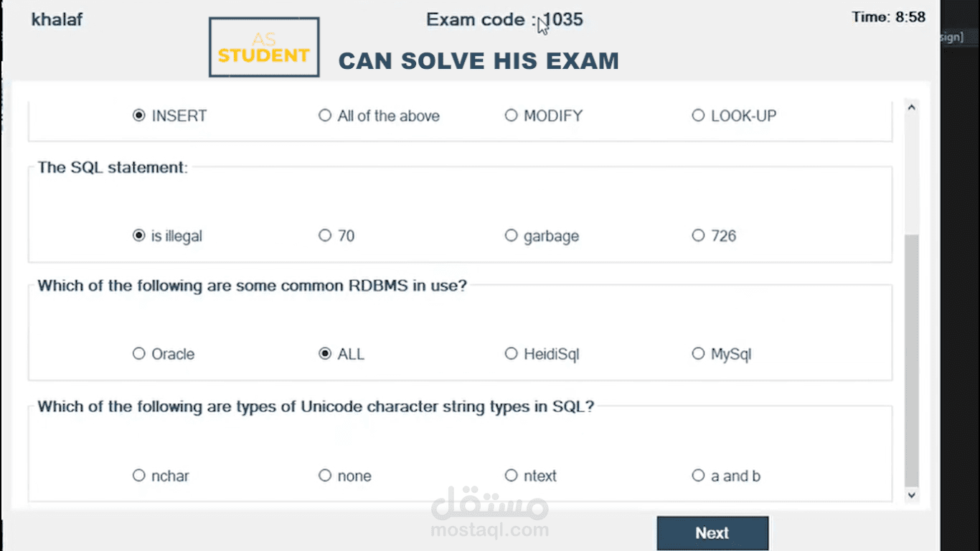
Task: Click the scrollbar down arrow
Action: coord(912,495)
